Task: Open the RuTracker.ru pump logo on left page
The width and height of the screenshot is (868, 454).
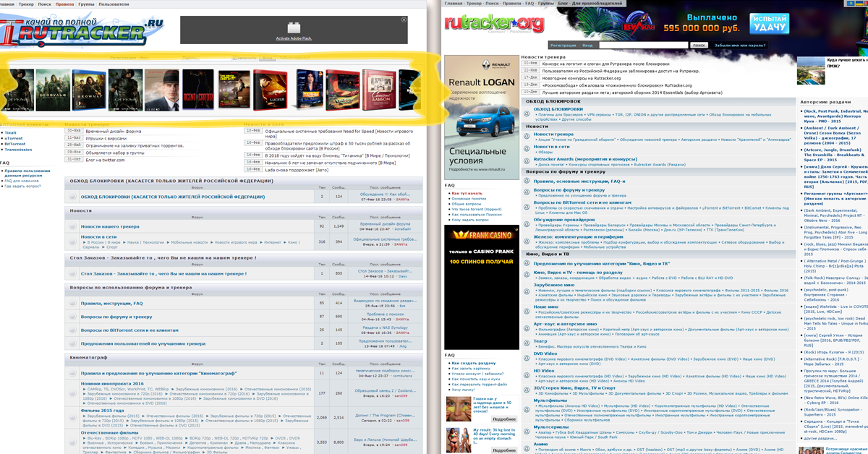Action: pyautogui.click(x=81, y=32)
